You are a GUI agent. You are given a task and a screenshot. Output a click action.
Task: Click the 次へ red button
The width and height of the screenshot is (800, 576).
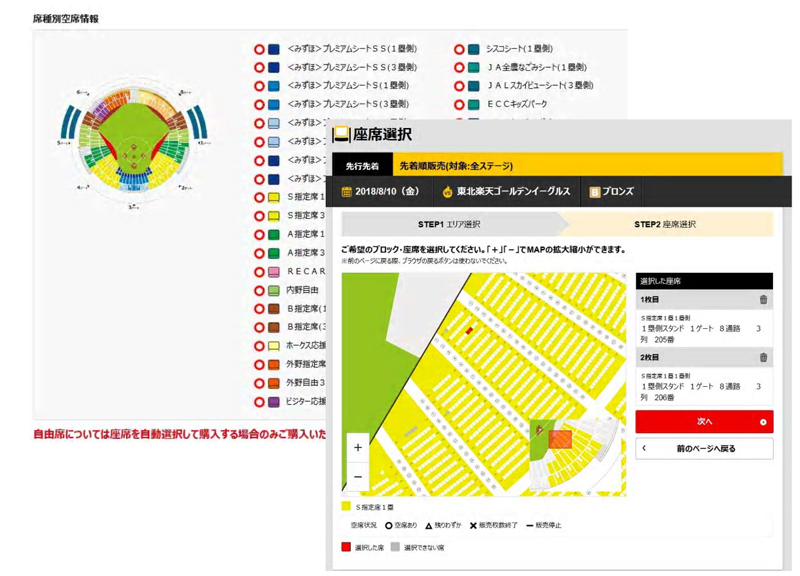pyautogui.click(x=704, y=421)
